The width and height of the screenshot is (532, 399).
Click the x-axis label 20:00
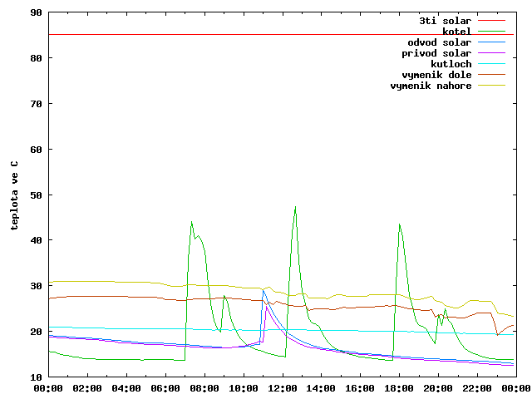pos(438,388)
